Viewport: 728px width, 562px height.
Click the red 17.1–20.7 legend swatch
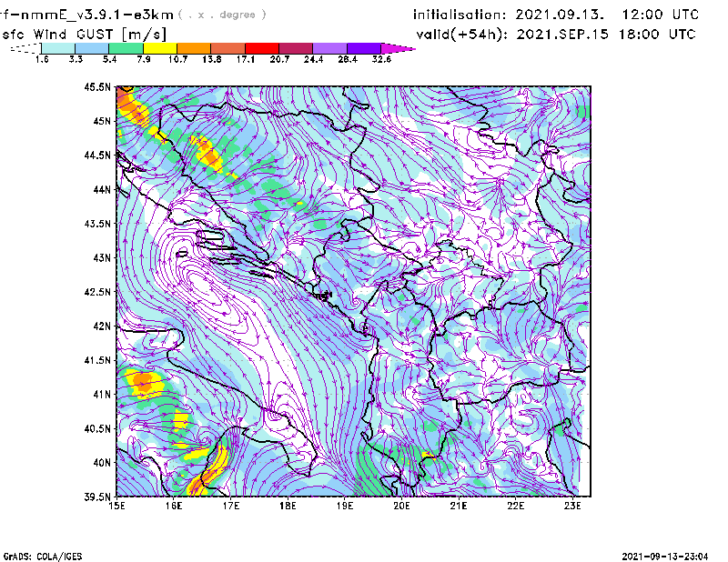tap(262, 48)
